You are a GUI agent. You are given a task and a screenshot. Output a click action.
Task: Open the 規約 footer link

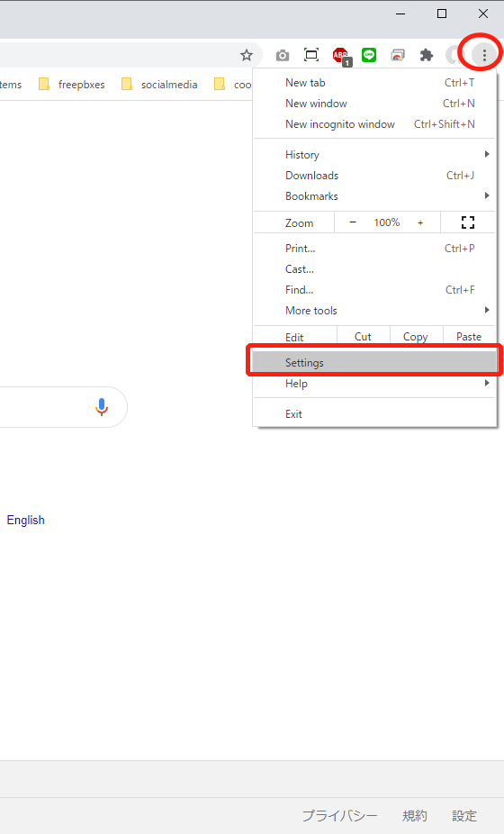coord(415,815)
